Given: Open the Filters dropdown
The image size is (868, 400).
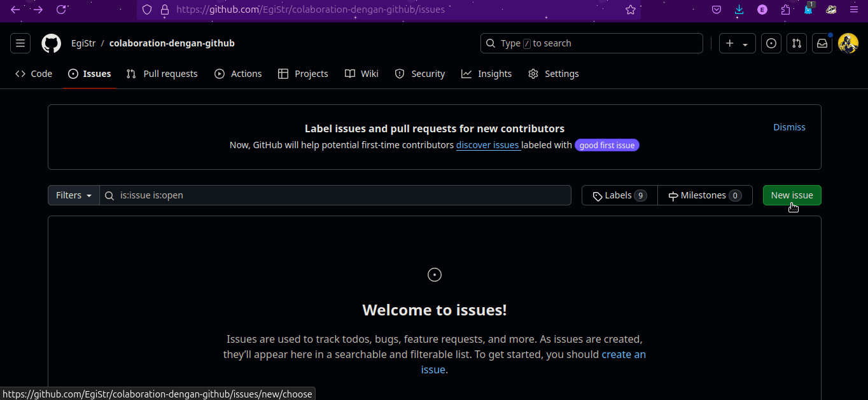Looking at the screenshot, I should 74,195.
